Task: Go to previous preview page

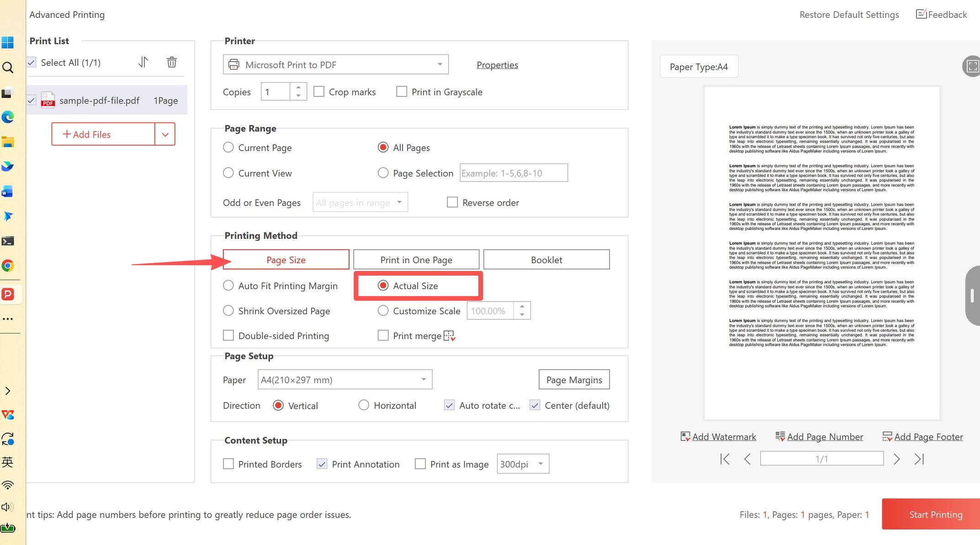Action: point(747,459)
